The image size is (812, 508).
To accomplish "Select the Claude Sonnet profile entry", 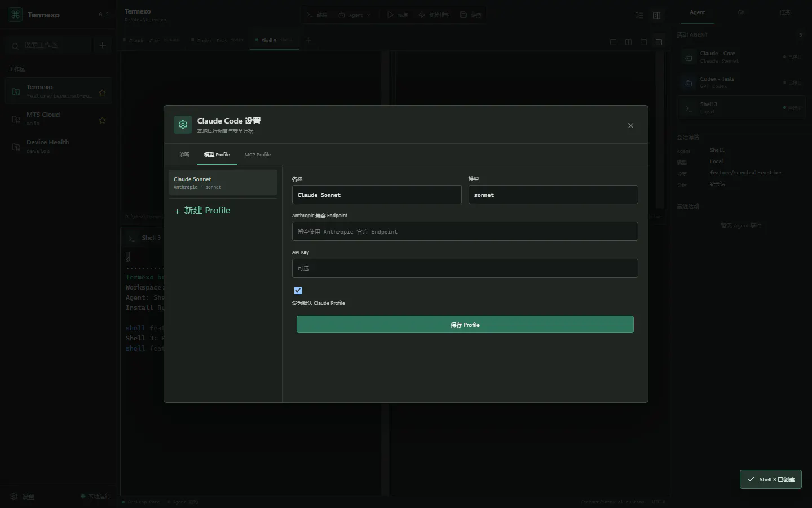I will [x=223, y=182].
